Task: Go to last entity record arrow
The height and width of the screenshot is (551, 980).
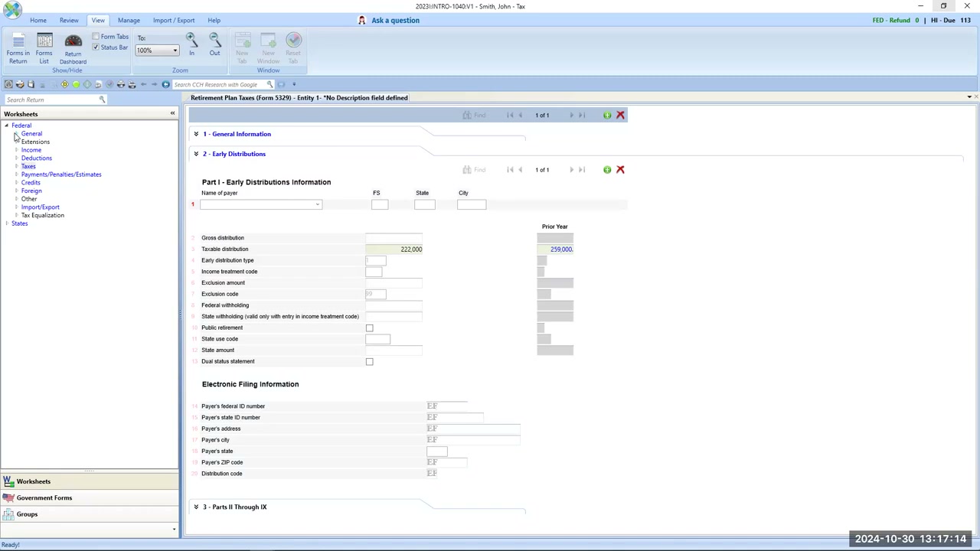Action: pyautogui.click(x=582, y=116)
